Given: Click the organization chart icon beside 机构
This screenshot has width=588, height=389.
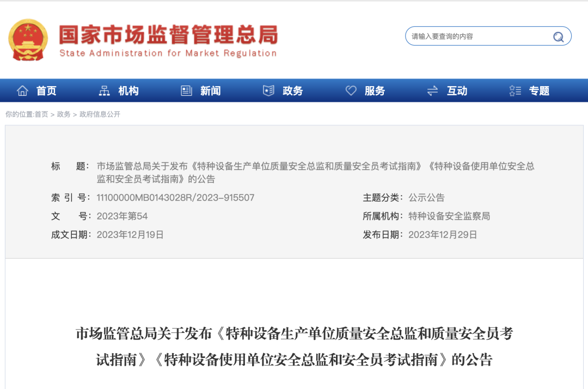Looking at the screenshot, I should coord(104,91).
